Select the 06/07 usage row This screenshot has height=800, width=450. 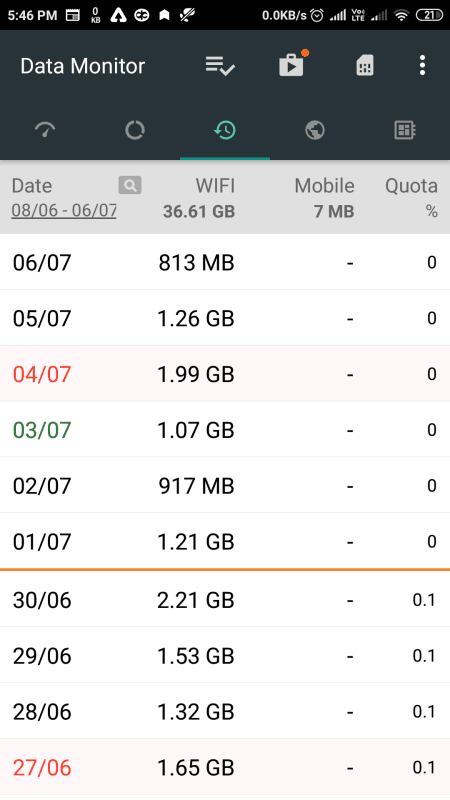point(225,262)
